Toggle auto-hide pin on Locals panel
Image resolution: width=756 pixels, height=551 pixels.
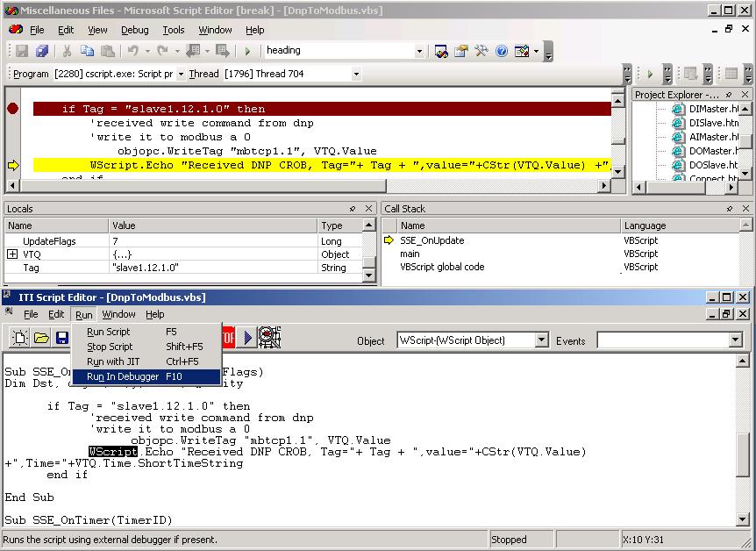pyautogui.click(x=353, y=209)
